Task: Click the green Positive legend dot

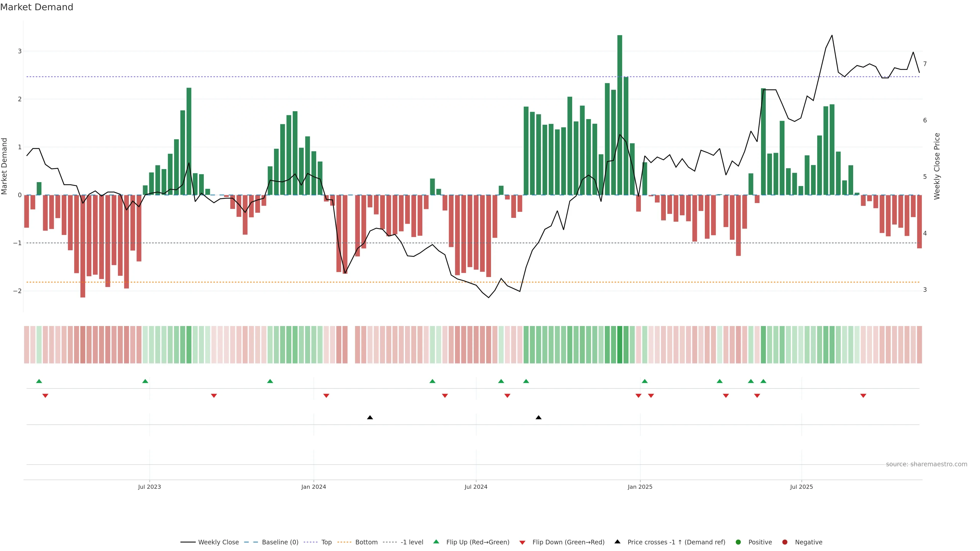Action: point(738,542)
